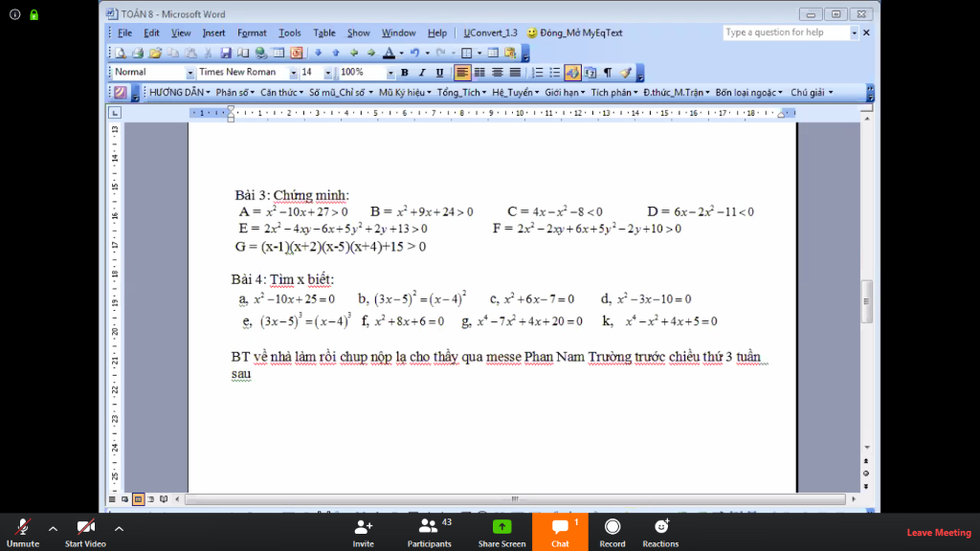Open video options arrow next to Start Video

click(119, 529)
